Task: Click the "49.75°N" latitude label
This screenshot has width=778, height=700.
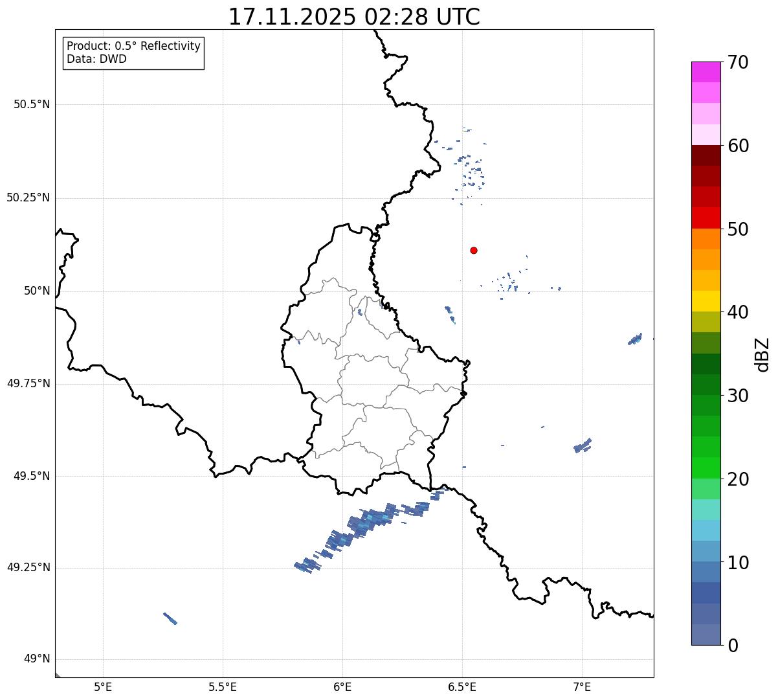Action: pos(28,383)
